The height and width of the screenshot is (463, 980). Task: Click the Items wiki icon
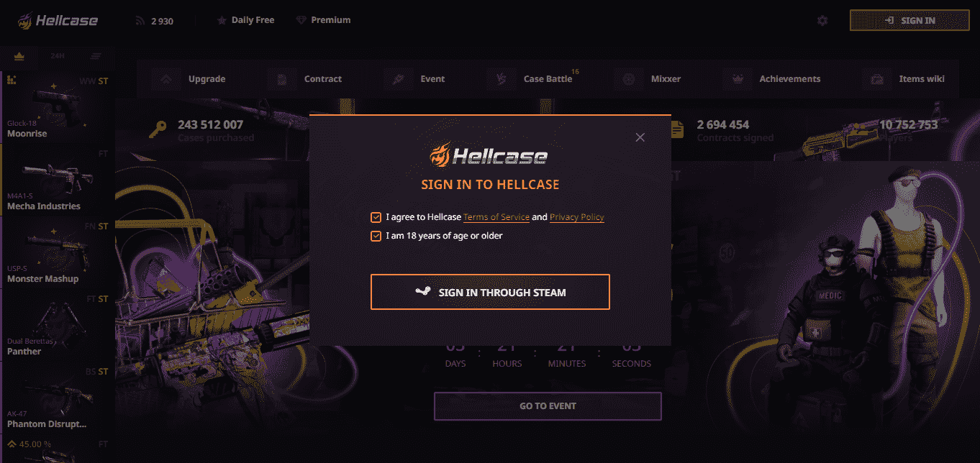877,79
